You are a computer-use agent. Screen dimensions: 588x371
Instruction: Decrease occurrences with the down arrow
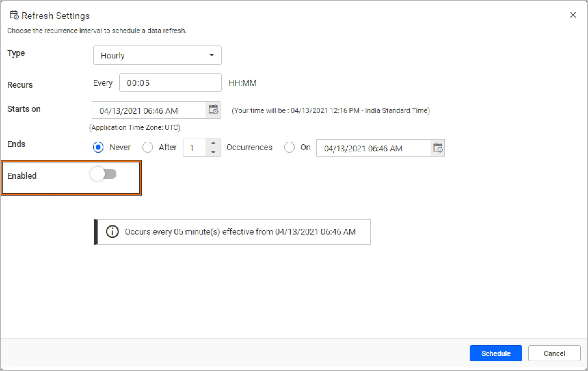tap(213, 152)
